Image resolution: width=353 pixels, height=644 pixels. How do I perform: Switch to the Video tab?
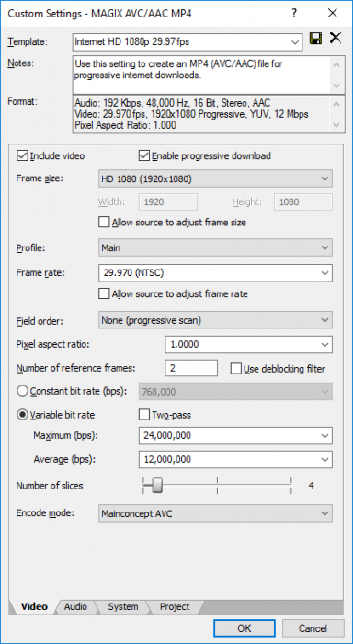(34, 606)
